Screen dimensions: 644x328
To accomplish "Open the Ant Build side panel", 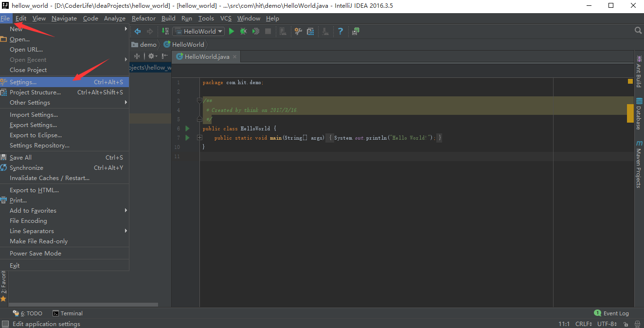I will tap(639, 71).
